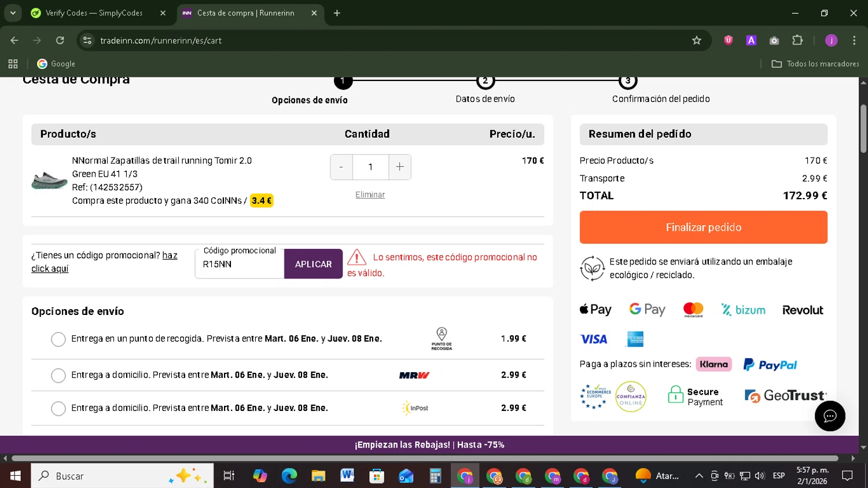Open the Chrome profile avatar
This screenshot has width=868, height=488.
pos(832,41)
